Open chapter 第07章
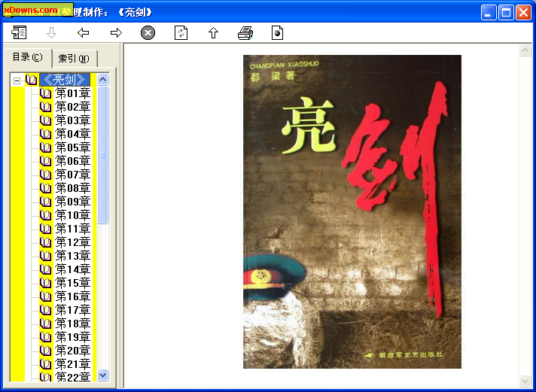Screen dimensions: 536x392 click(x=73, y=175)
